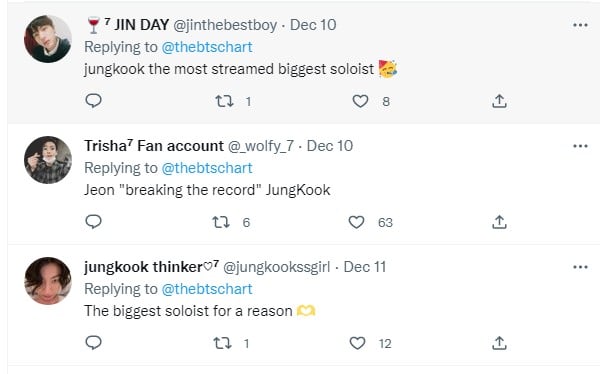600x374 pixels.
Task: Like the tweet with 63 likes
Action: 356,222
